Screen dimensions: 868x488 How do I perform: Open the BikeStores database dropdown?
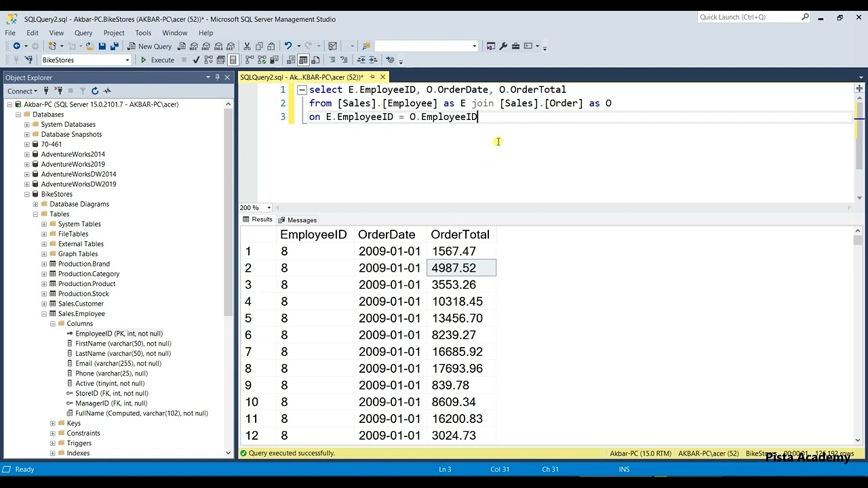tap(127, 60)
